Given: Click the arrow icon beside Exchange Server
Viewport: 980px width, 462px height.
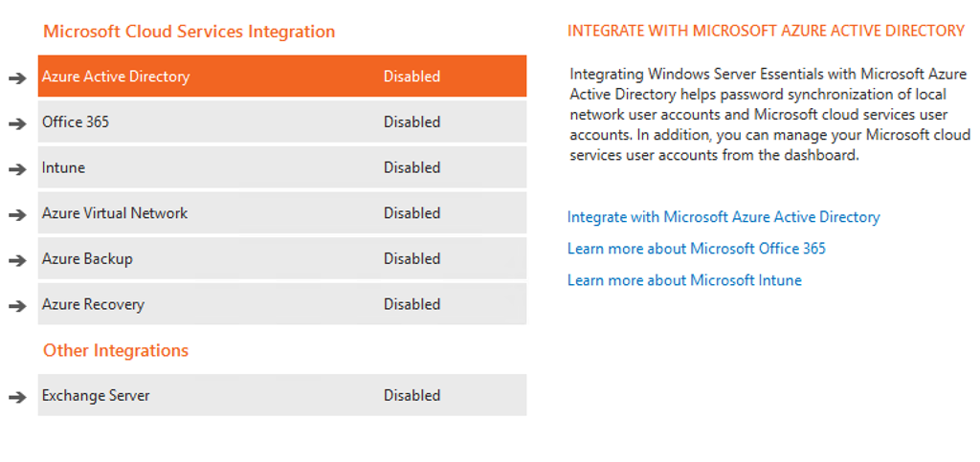Looking at the screenshot, I should [17, 397].
